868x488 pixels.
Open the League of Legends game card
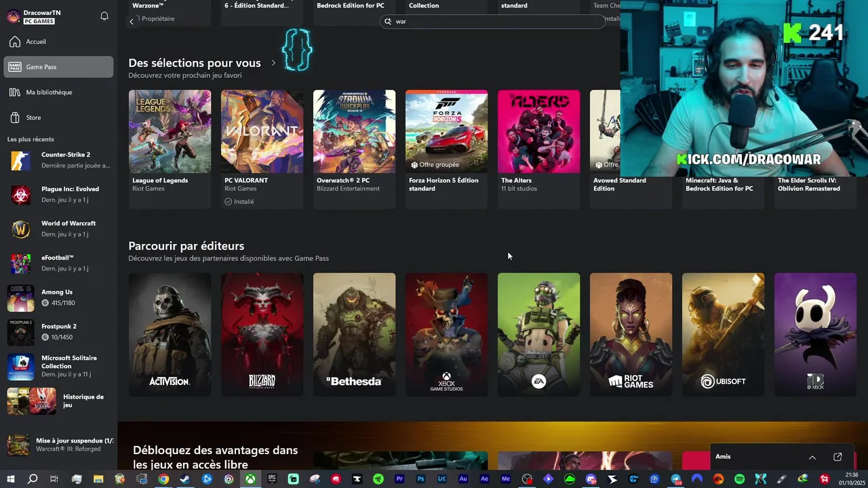[x=170, y=149]
